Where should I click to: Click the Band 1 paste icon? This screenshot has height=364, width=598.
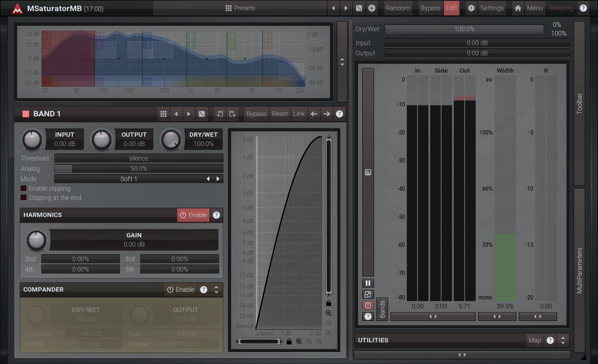click(x=232, y=114)
